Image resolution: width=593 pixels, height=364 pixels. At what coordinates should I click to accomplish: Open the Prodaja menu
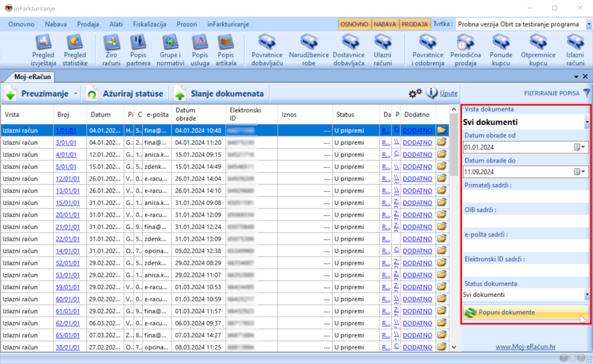click(x=87, y=24)
